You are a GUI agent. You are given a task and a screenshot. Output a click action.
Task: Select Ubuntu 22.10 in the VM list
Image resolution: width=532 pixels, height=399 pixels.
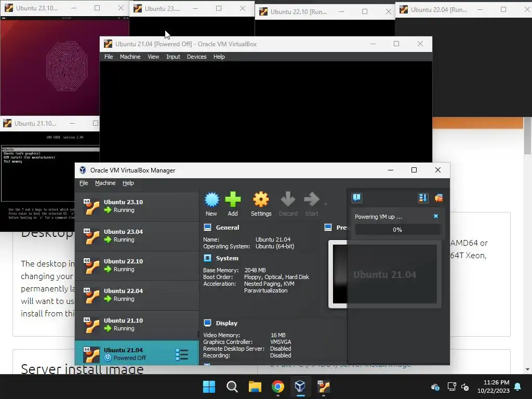coord(137,265)
